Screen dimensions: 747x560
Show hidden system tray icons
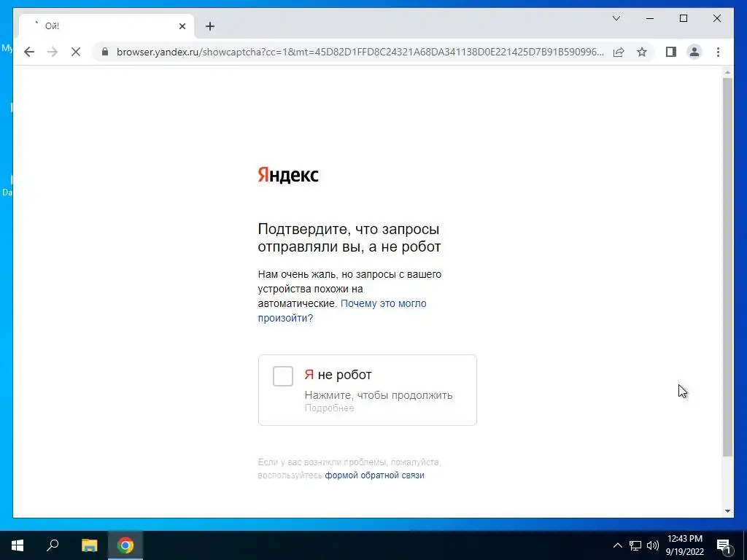(617, 545)
